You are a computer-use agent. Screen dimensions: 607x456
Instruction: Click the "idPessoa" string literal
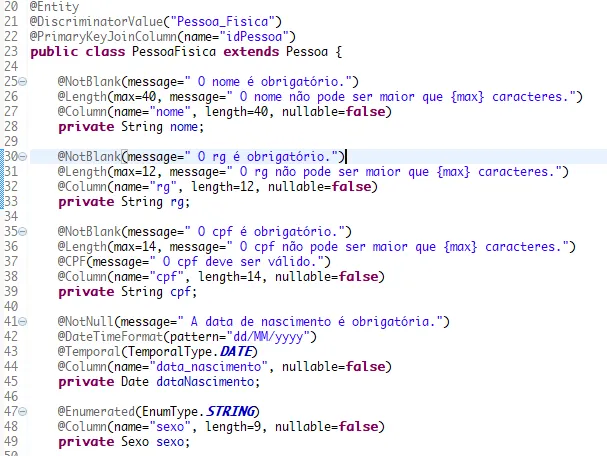tap(254, 37)
